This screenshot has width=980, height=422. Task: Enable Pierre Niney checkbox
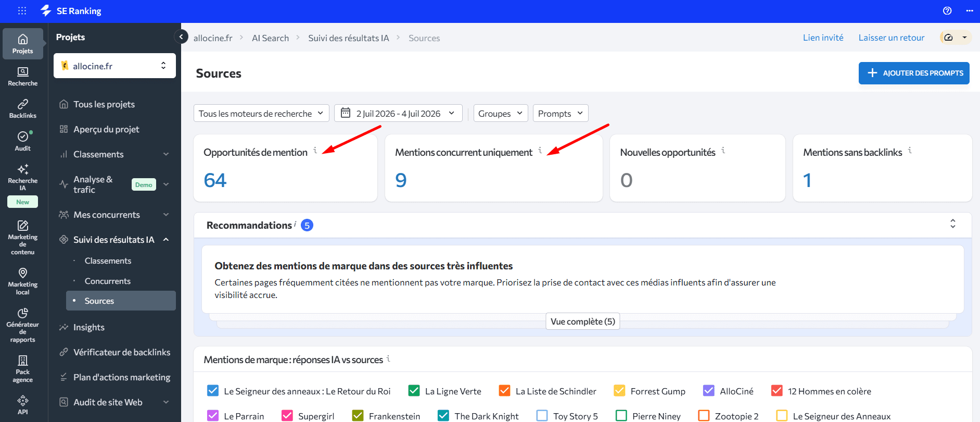pyautogui.click(x=621, y=416)
